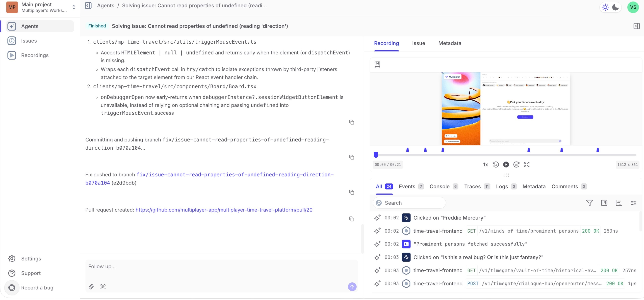Copy the pull request created message

pos(351,219)
